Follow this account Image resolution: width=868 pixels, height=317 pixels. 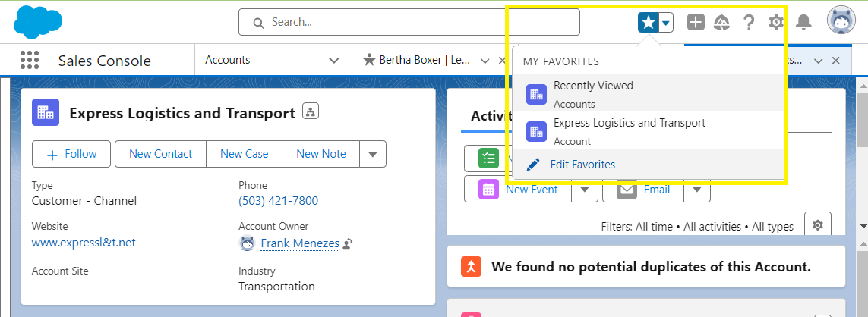click(71, 154)
